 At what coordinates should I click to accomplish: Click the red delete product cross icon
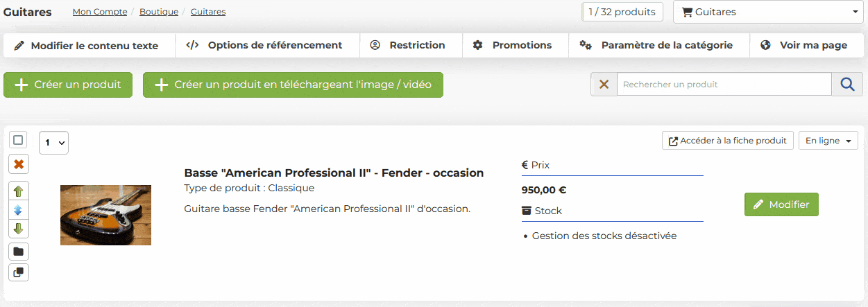tap(19, 164)
